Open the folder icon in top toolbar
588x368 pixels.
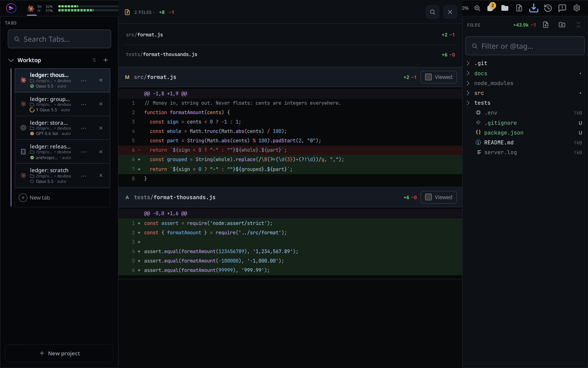(505, 8)
